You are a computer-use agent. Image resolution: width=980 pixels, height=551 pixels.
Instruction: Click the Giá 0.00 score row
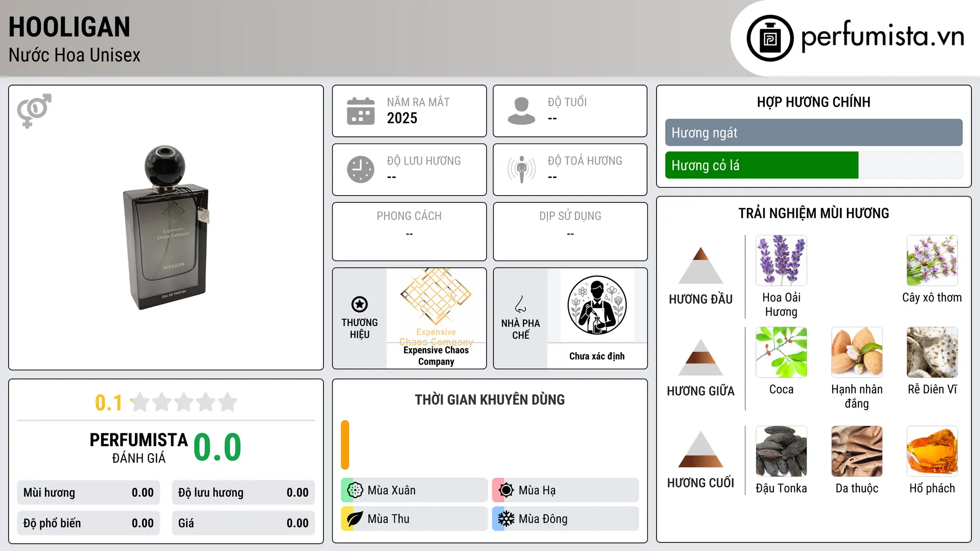pos(243,523)
